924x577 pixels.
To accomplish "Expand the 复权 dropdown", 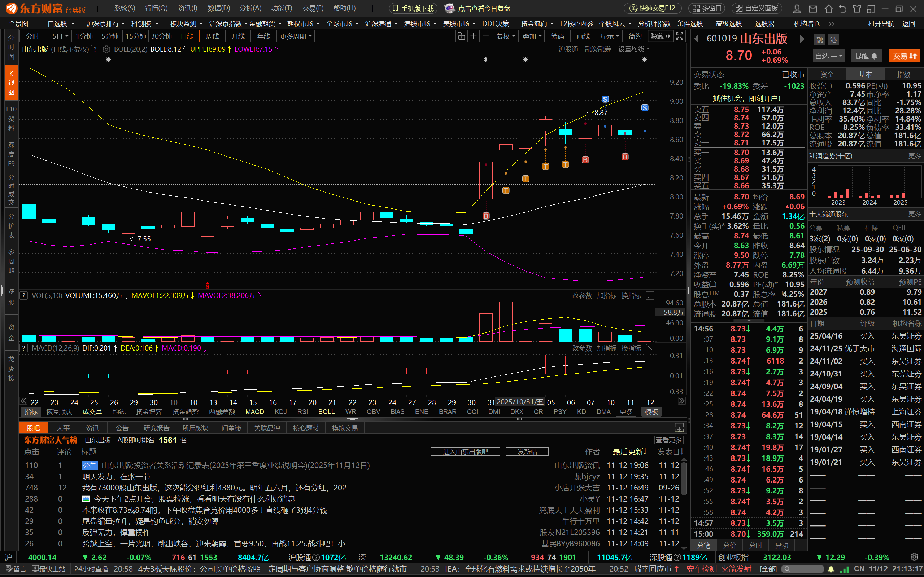I will (506, 36).
